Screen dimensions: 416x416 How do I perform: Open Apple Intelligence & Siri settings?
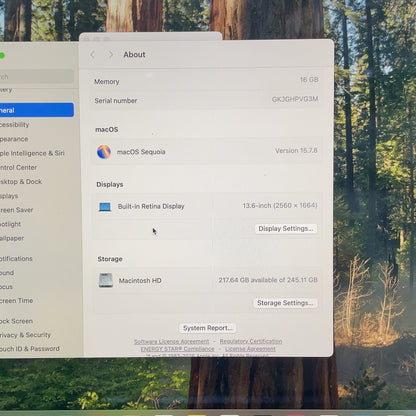click(32, 153)
